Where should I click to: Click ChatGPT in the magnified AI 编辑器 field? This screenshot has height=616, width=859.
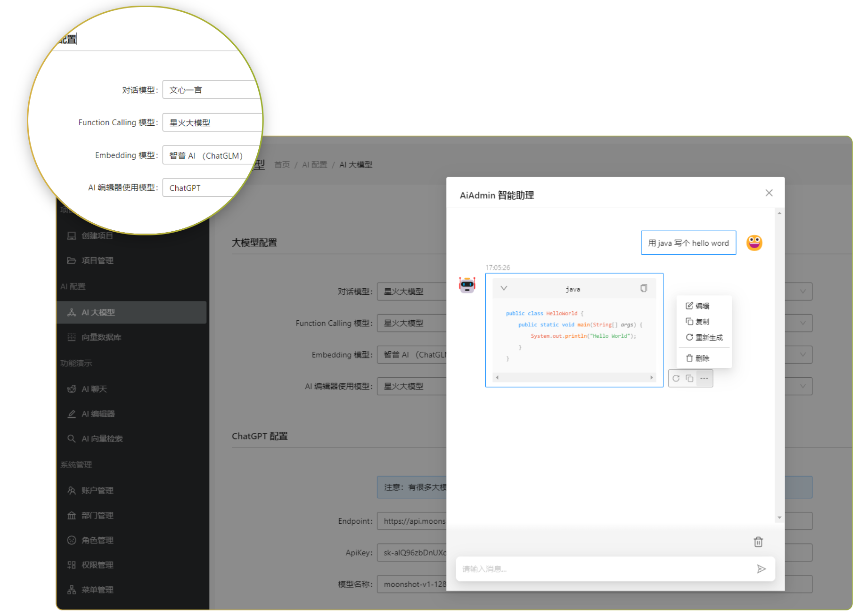click(185, 188)
